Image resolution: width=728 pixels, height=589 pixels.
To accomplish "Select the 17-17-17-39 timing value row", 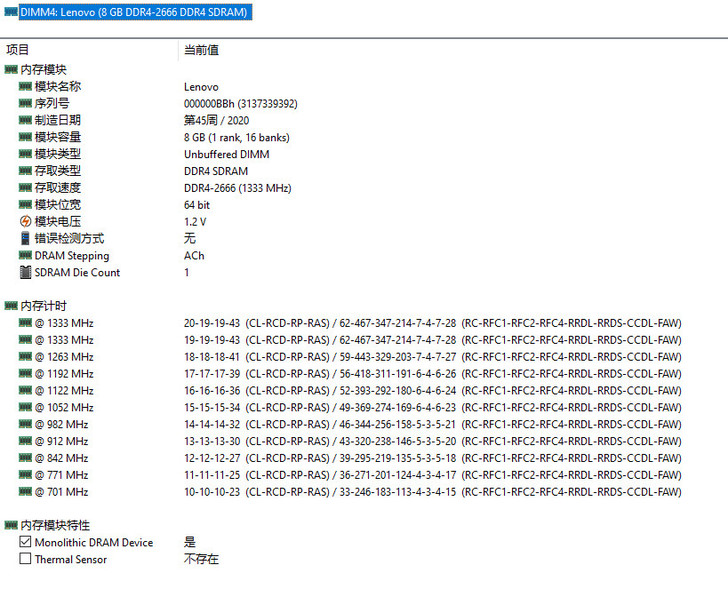I will click(x=433, y=374).
